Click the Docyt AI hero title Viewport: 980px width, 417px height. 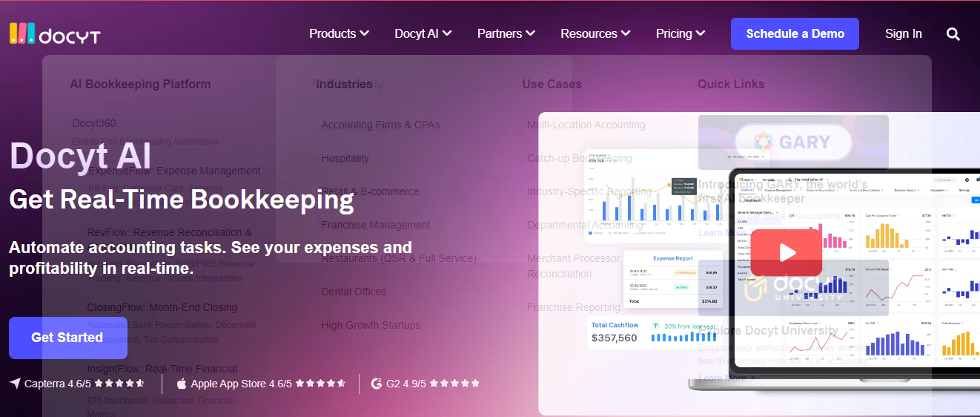point(81,157)
